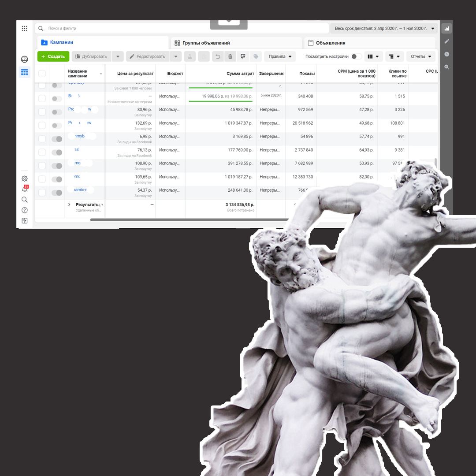Toggle campaign switch in 76,13 р. row
476x476 pixels.
[57, 152]
